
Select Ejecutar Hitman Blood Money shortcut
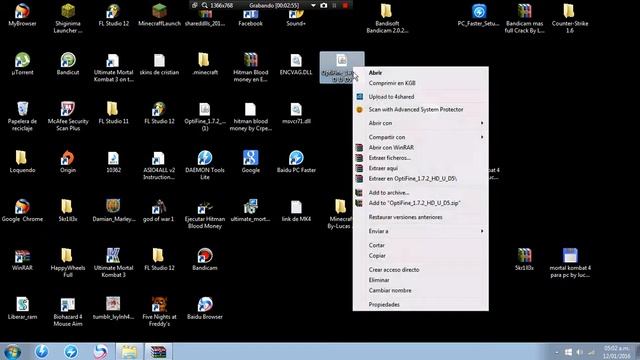click(204, 214)
